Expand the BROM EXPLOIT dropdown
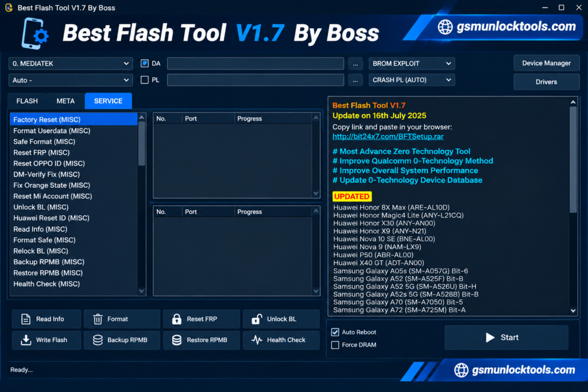588x392 pixels. pyautogui.click(x=412, y=64)
